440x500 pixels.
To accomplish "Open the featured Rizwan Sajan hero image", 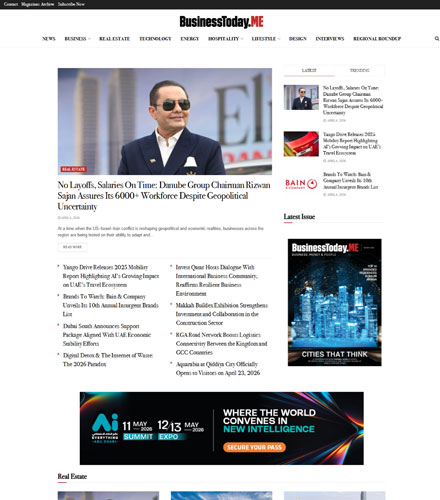I will 165,121.
